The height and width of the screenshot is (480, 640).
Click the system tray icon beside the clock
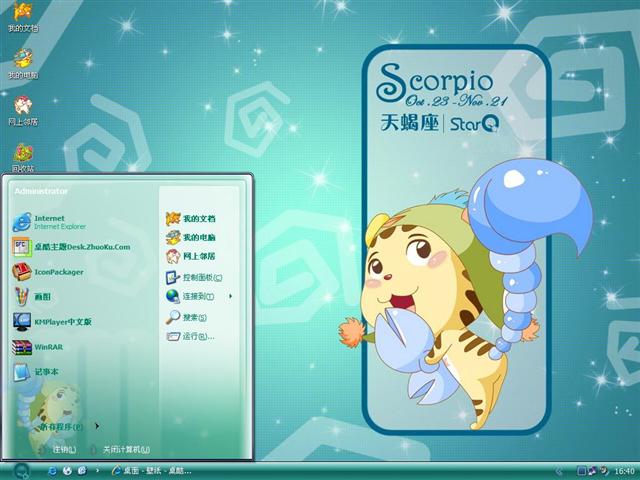[603, 471]
